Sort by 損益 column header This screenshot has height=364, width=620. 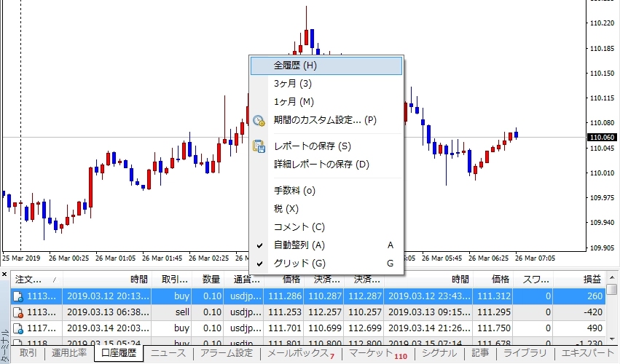point(580,280)
